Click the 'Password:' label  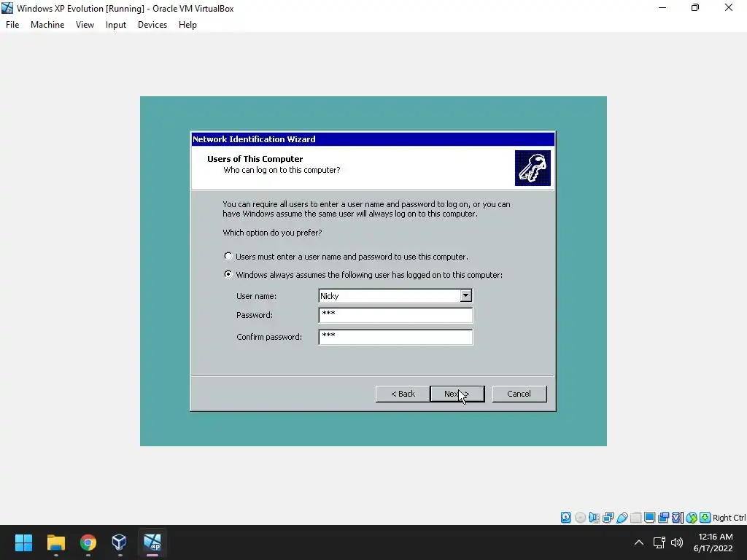click(255, 315)
